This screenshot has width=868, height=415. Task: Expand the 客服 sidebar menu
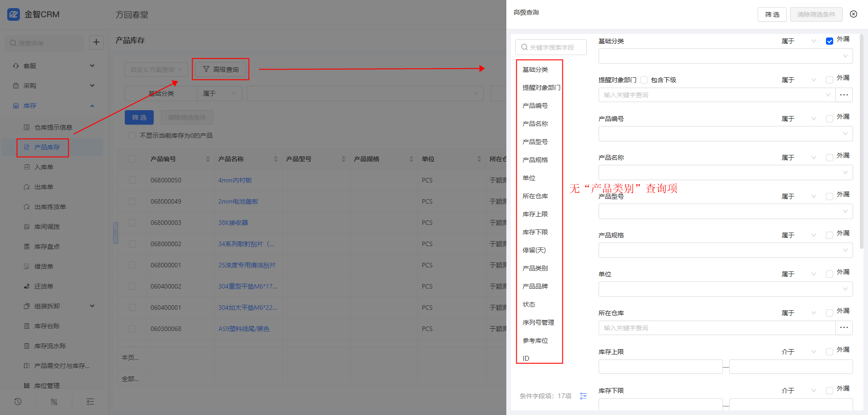click(54, 66)
